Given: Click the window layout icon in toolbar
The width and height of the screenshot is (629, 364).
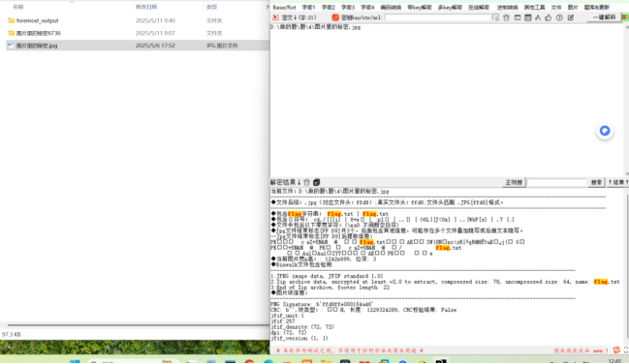Looking at the screenshot, I should coord(518,17).
